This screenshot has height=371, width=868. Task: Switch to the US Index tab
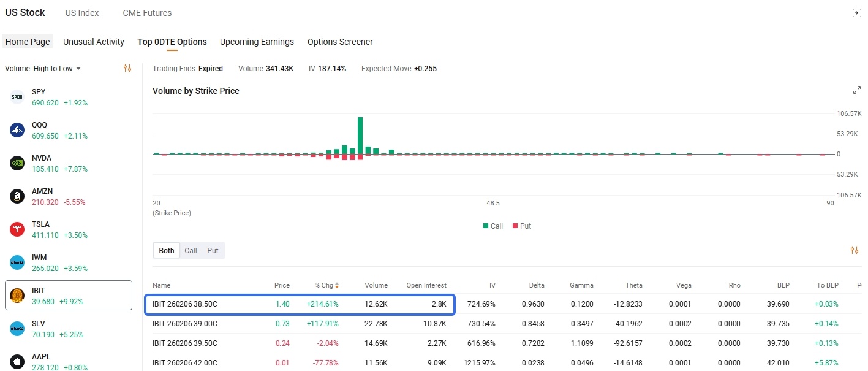click(82, 13)
